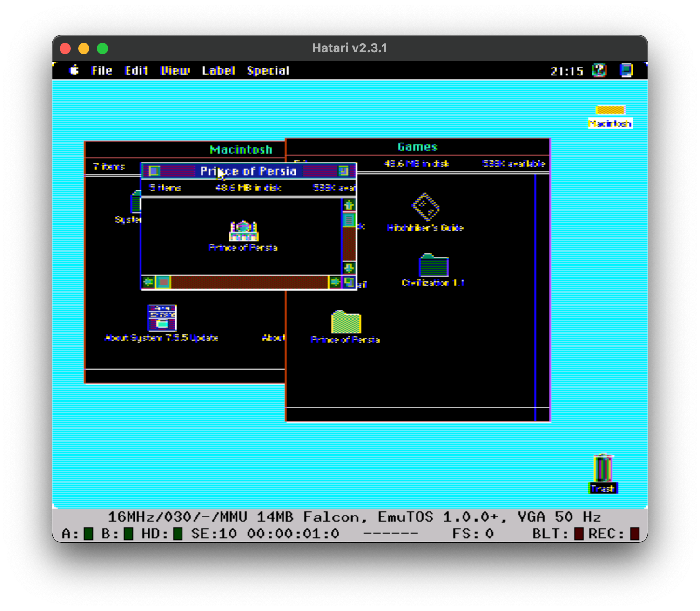Open the Help question-mark menu icon
700x611 pixels.
(599, 70)
